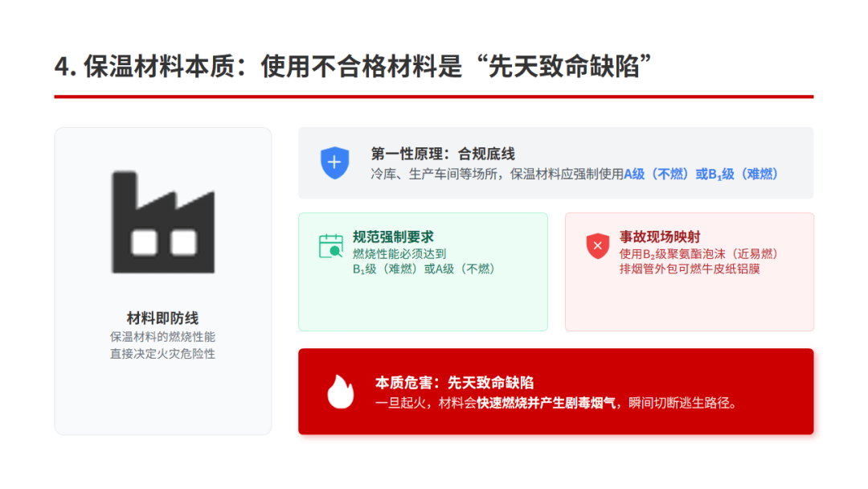Screen dimensions: 868x489
Task: Select the 第一性原理：合规底线 heading
Action: [443, 154]
